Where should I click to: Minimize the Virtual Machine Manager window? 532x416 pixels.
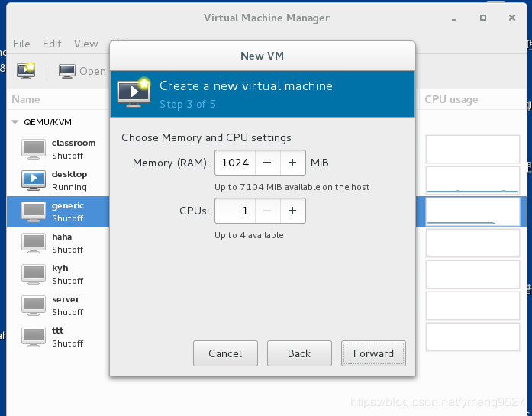pos(454,18)
